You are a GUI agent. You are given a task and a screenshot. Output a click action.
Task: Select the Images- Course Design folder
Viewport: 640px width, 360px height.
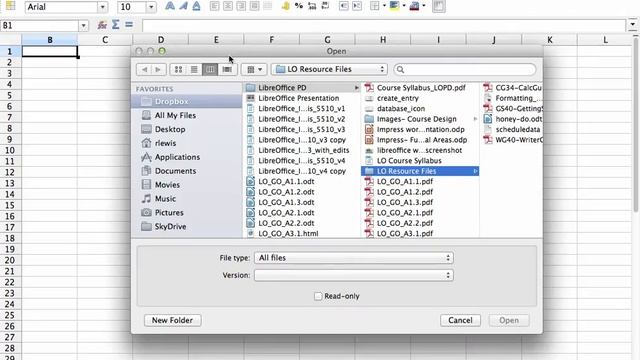(420, 119)
